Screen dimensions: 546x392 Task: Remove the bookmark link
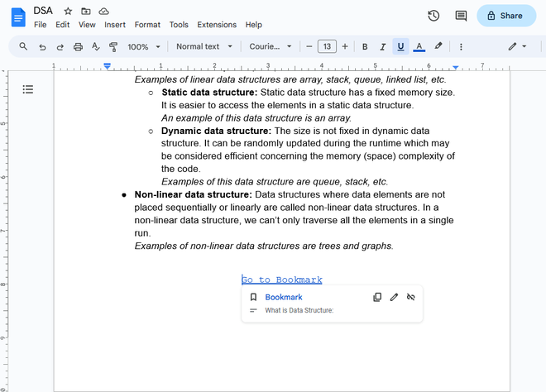click(x=411, y=297)
